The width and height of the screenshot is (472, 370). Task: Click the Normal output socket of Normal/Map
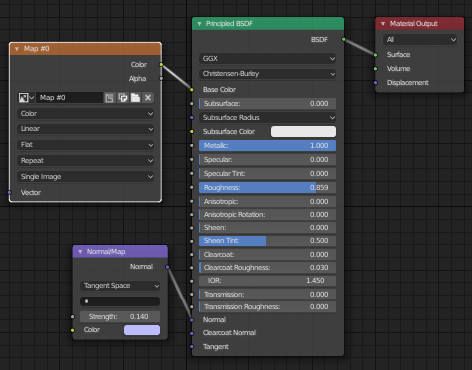[x=168, y=267]
